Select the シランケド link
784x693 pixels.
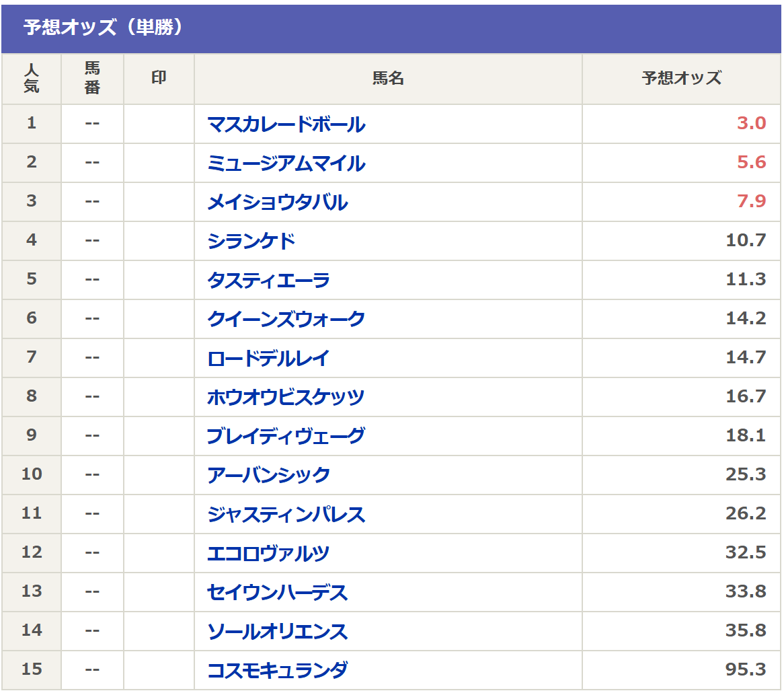251,241
